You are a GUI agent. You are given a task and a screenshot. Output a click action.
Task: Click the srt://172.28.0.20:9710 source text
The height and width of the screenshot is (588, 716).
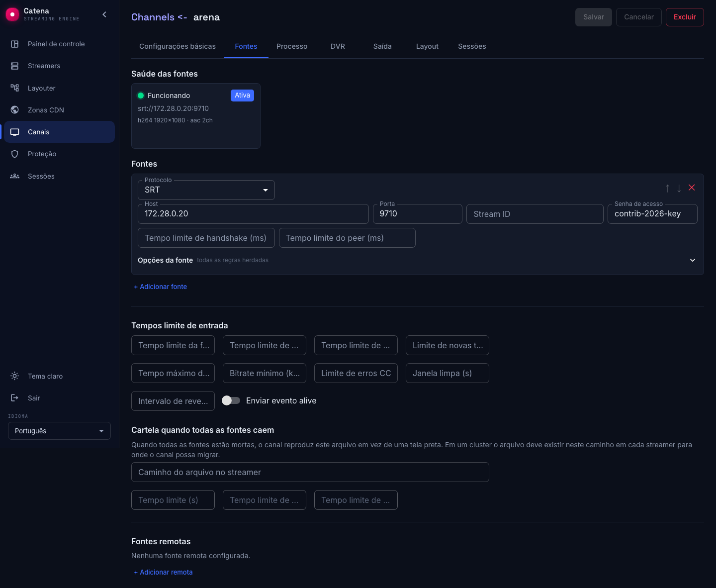pos(173,108)
